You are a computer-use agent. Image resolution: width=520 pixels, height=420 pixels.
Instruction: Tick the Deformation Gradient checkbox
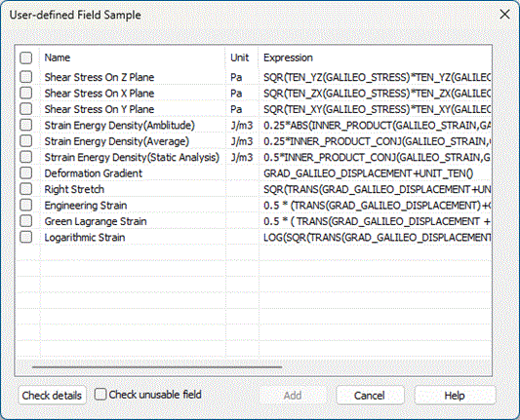point(26,172)
